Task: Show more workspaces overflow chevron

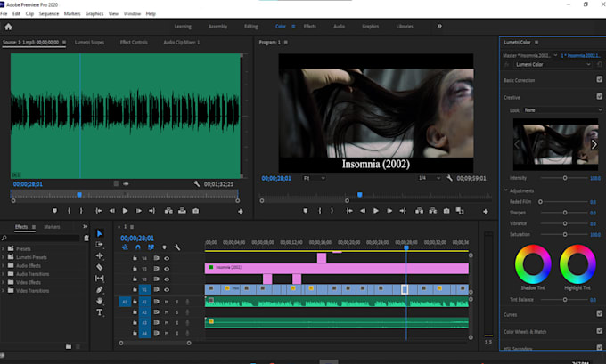Action: point(439,26)
